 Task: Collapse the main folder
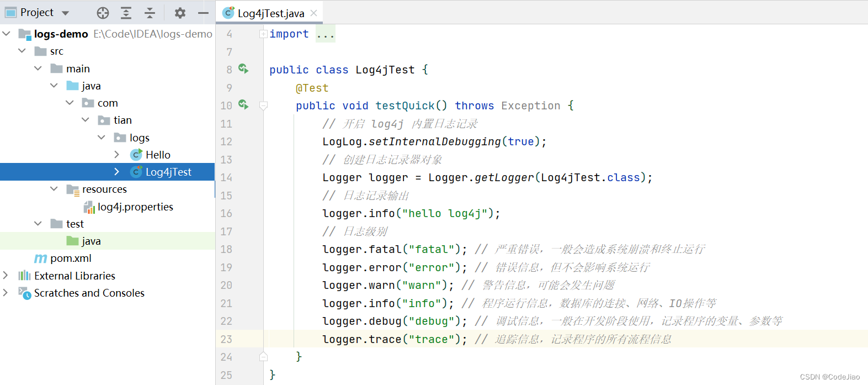click(38, 68)
